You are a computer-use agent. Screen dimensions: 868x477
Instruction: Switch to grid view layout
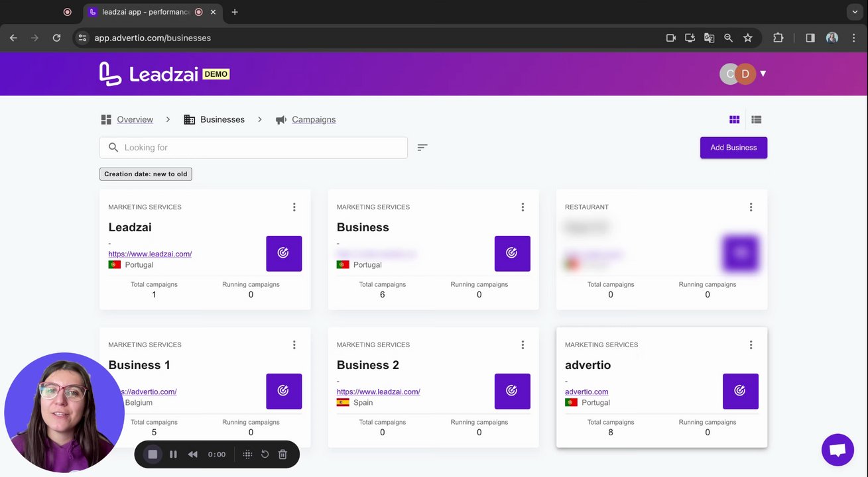734,120
